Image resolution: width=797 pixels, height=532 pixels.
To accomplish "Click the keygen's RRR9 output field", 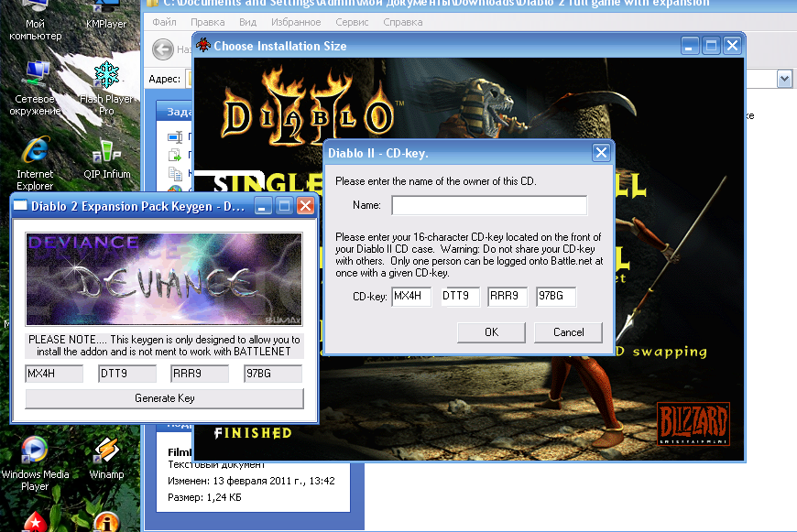I will (200, 374).
